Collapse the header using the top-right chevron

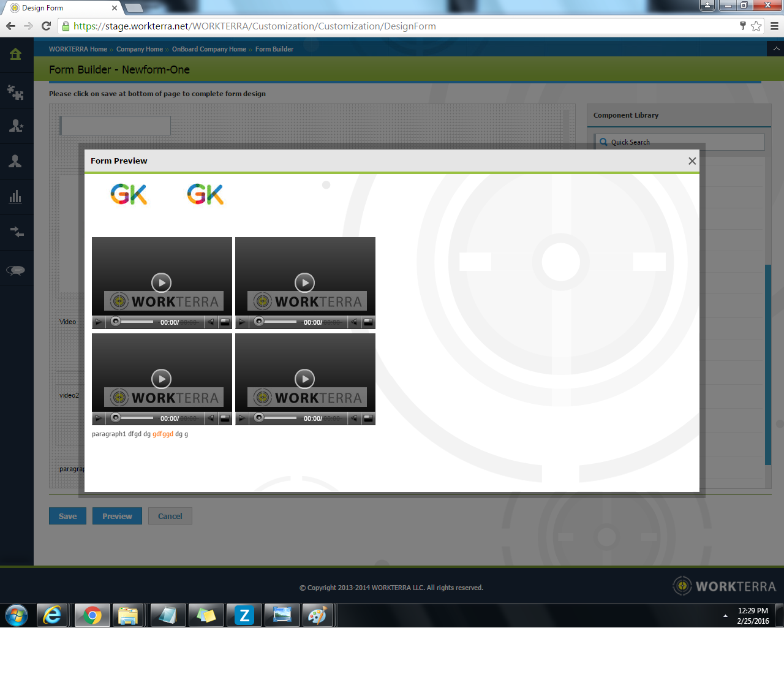[x=775, y=49]
